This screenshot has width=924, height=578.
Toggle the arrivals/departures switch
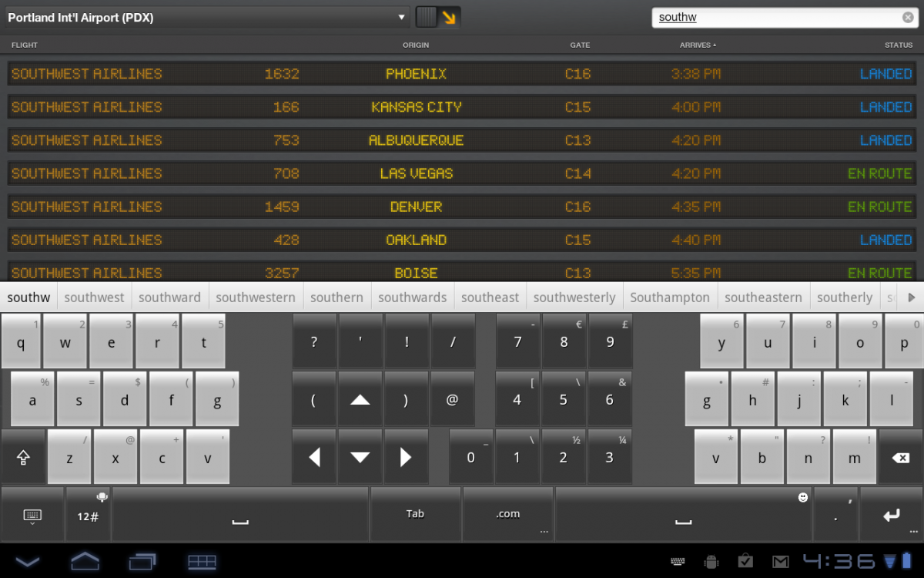point(438,17)
